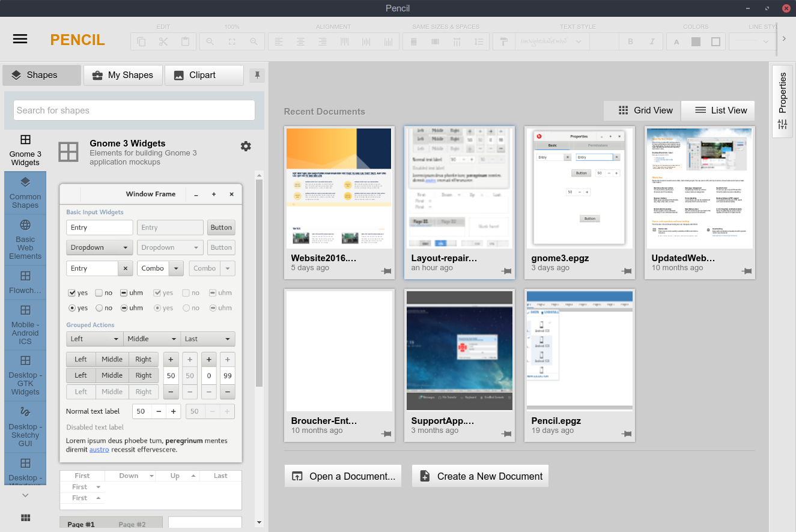The width and height of the screenshot is (796, 532).
Task: Expand the toolbar overflow chevron
Action: point(784,38)
